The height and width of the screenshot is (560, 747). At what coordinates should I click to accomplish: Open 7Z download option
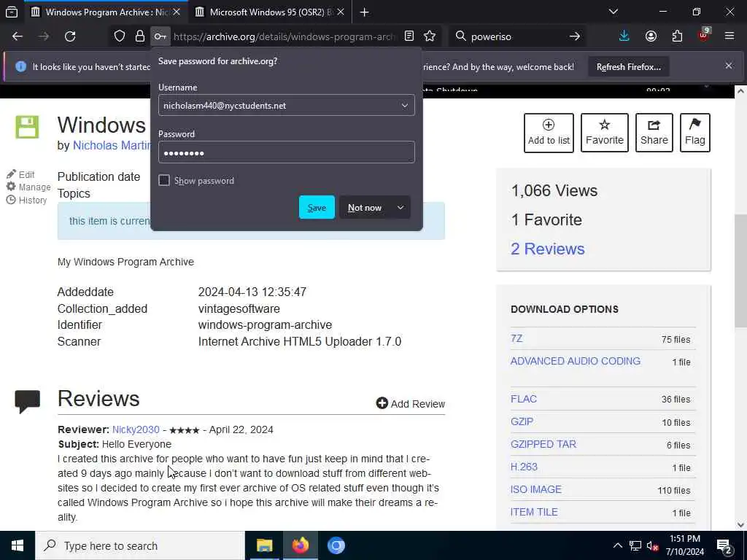(516, 338)
